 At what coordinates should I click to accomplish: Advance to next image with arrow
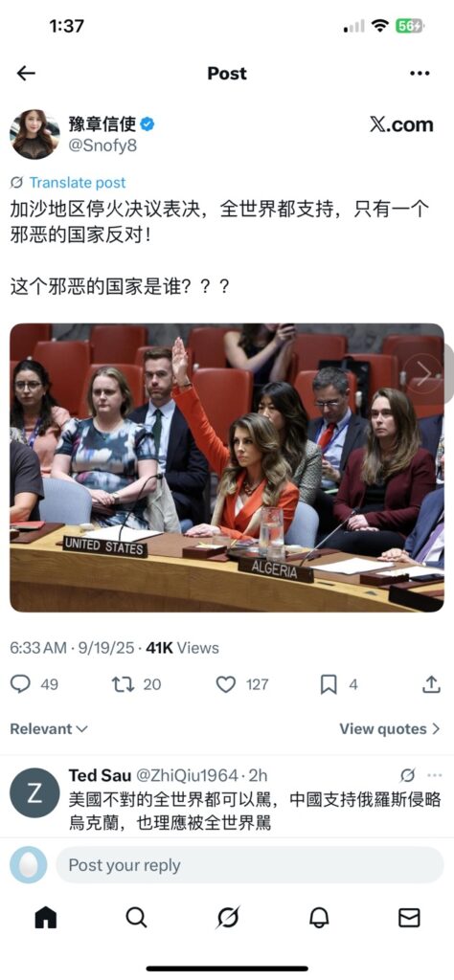tap(424, 374)
